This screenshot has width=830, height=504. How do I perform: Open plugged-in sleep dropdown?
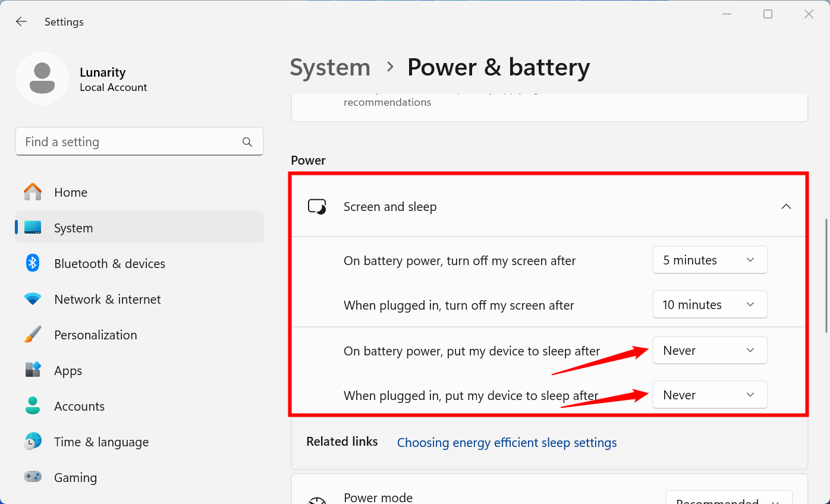(x=709, y=395)
